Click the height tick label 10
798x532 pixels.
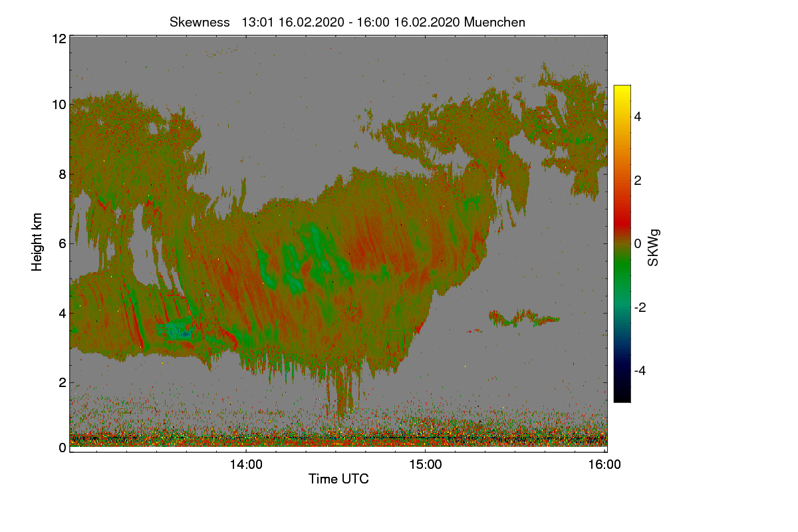click(x=59, y=104)
